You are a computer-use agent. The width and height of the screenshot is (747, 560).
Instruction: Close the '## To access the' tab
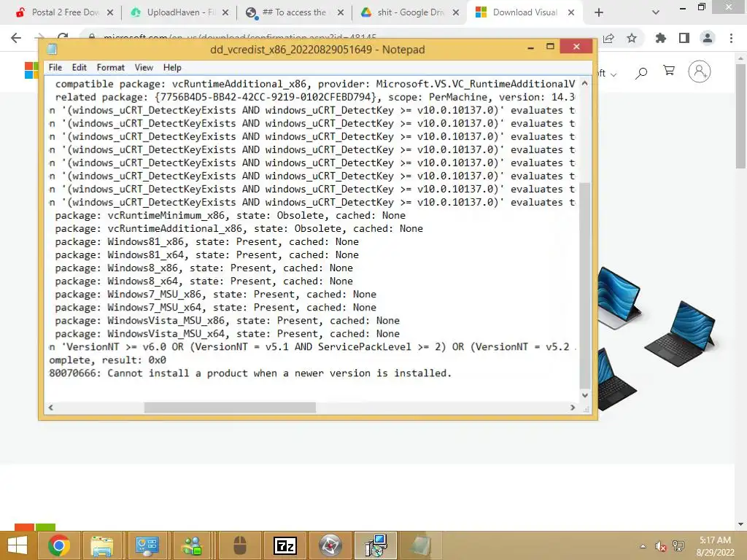[341, 12]
